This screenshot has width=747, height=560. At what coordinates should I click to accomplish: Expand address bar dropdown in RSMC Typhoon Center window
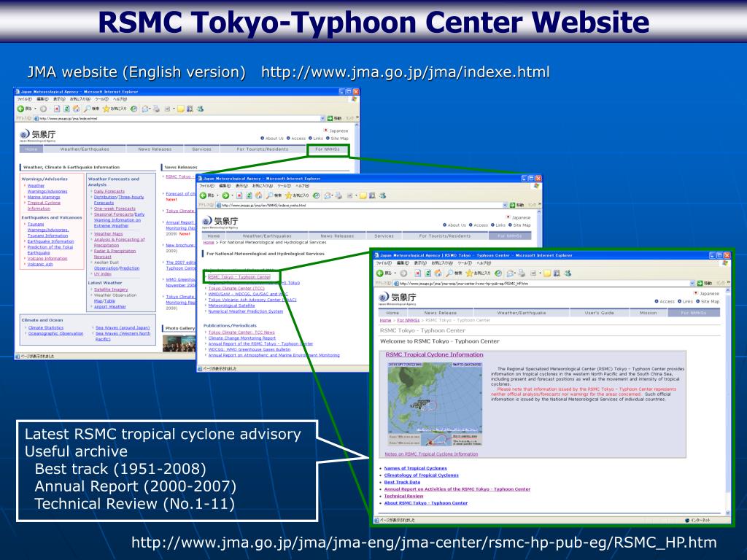pos(693,284)
